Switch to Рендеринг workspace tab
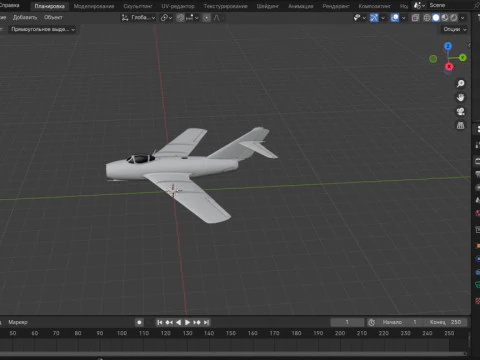Image resolution: width=480 pixels, height=360 pixels. pyautogui.click(x=336, y=6)
